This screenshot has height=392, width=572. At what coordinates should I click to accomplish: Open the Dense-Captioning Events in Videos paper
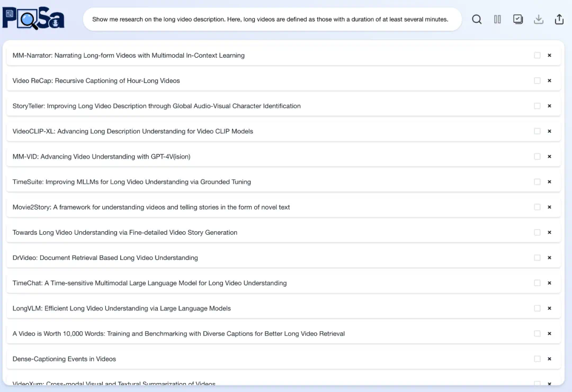click(64, 359)
